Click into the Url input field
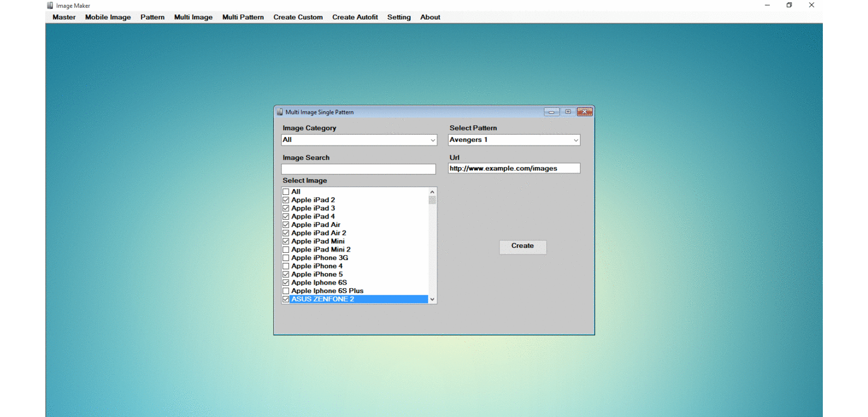The width and height of the screenshot is (868, 417). [514, 168]
